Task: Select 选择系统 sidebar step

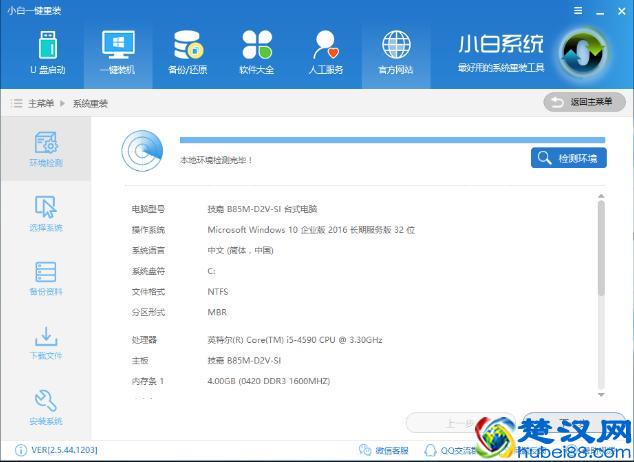Action: 46,214
